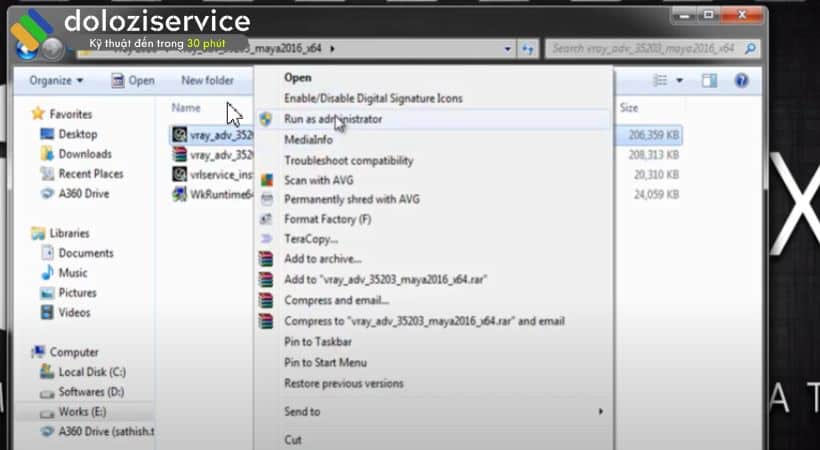Viewport: 820px width, 450px height.
Task: Select Add to archive WinRAR option
Action: click(x=322, y=260)
